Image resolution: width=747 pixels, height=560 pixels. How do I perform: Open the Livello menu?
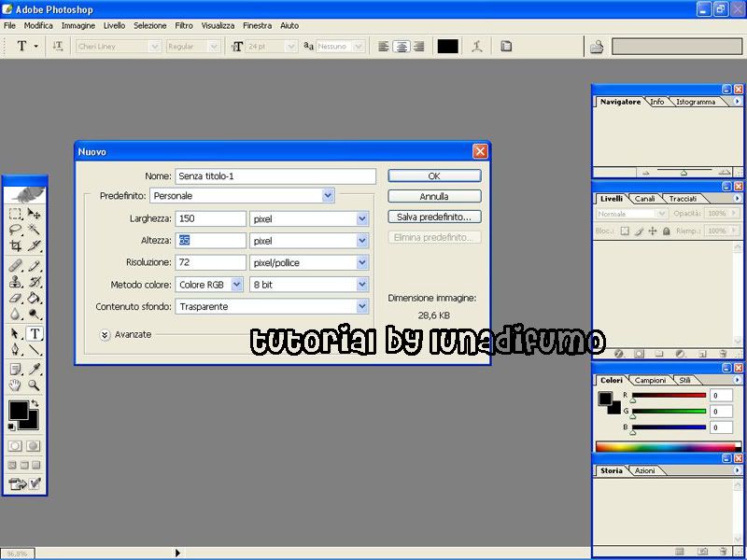click(114, 26)
